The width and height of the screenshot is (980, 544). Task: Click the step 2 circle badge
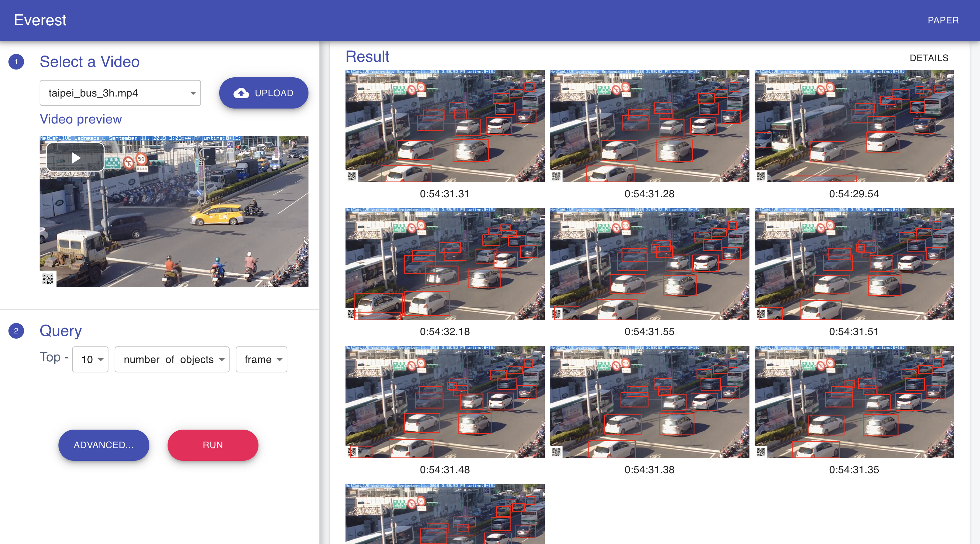pyautogui.click(x=16, y=330)
